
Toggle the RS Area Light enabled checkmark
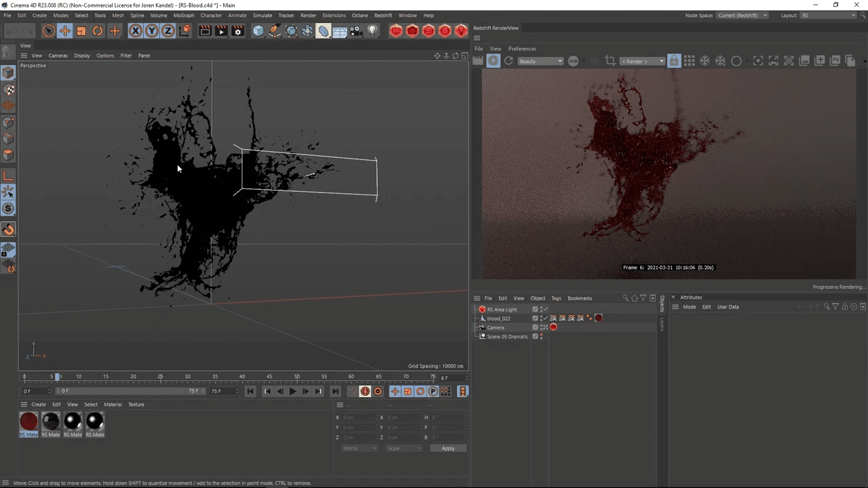[545, 309]
